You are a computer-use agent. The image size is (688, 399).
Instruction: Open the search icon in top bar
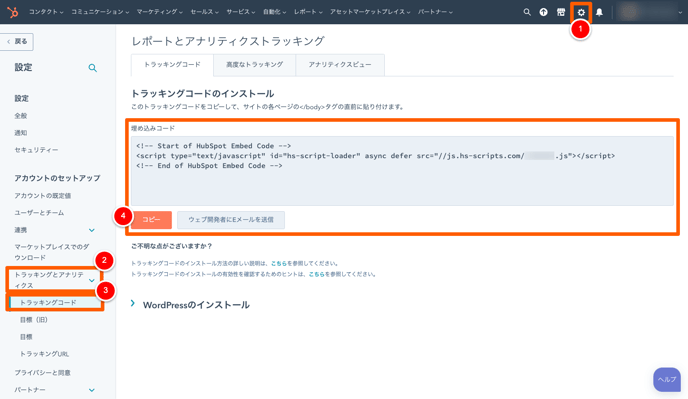527,12
